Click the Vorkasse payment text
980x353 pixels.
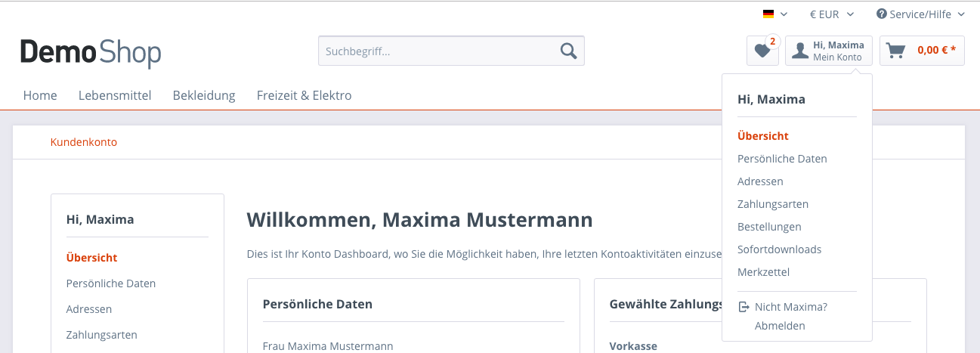pyautogui.click(x=633, y=346)
